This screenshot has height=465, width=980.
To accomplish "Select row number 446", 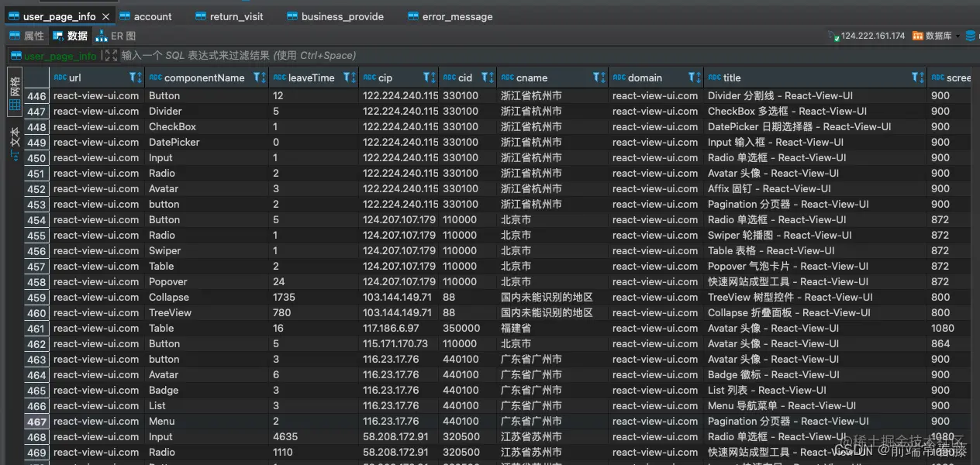I will point(36,96).
